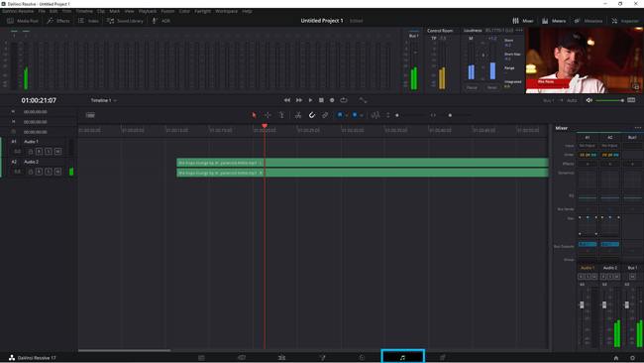Screen dimensions: 644x363
Task: Open A1 Input 'No Input' selector
Action: 588,146
